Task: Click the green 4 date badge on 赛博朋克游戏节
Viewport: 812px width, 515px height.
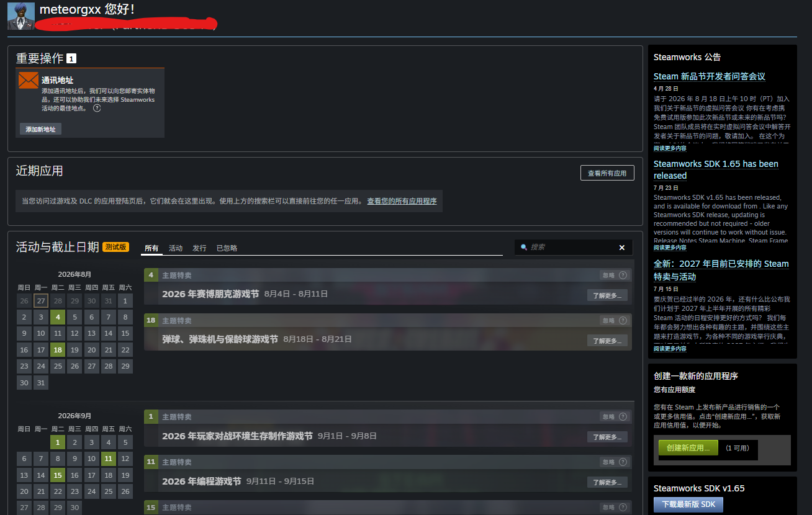Action: (151, 275)
